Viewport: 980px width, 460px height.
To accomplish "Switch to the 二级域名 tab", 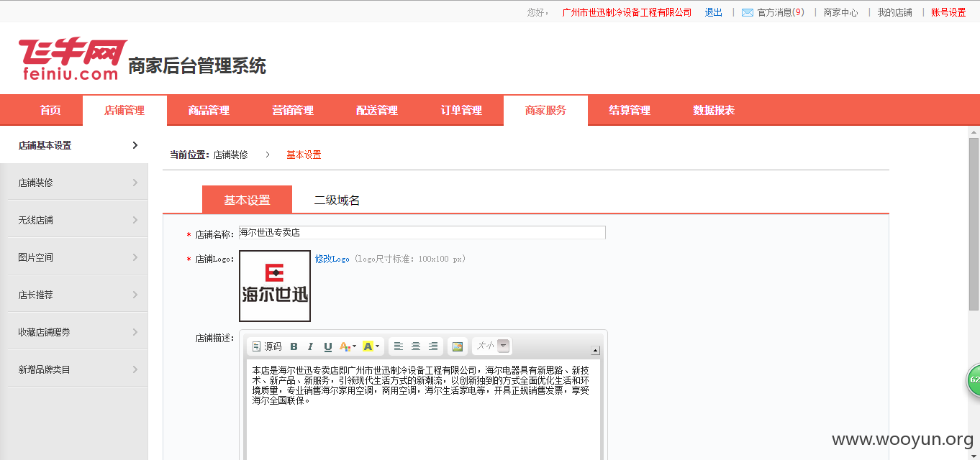I will pyautogui.click(x=337, y=200).
